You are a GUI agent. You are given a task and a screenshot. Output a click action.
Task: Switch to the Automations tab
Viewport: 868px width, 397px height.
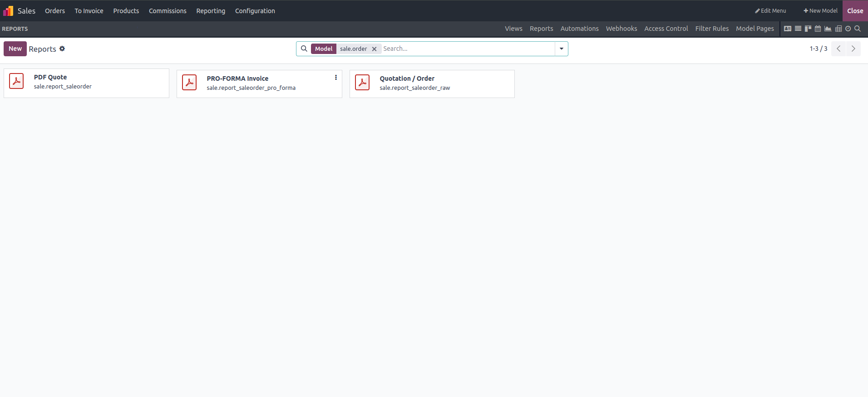[580, 29]
